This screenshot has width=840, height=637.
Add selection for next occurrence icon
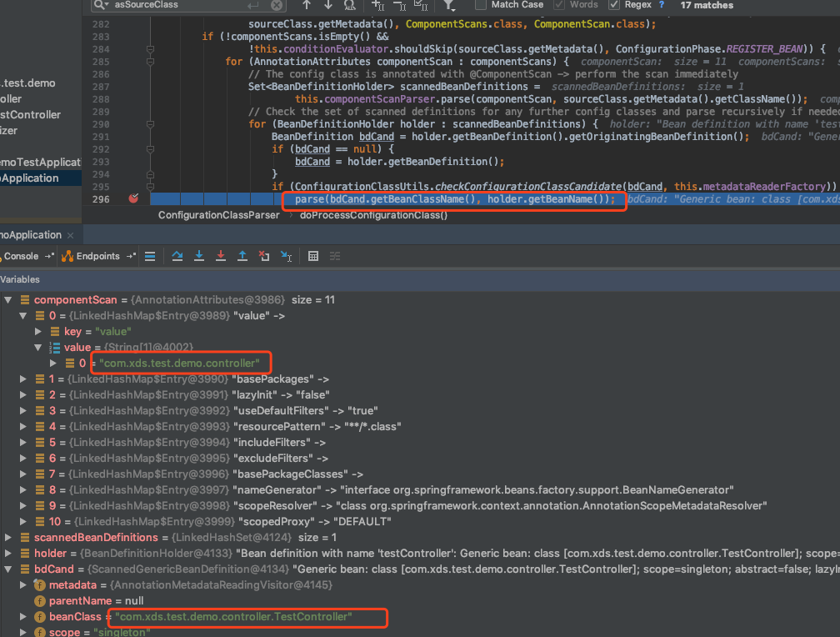pyautogui.click(x=377, y=5)
